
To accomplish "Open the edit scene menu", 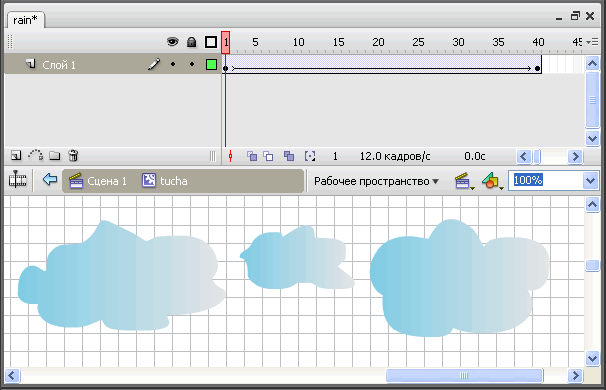I will coord(465,181).
